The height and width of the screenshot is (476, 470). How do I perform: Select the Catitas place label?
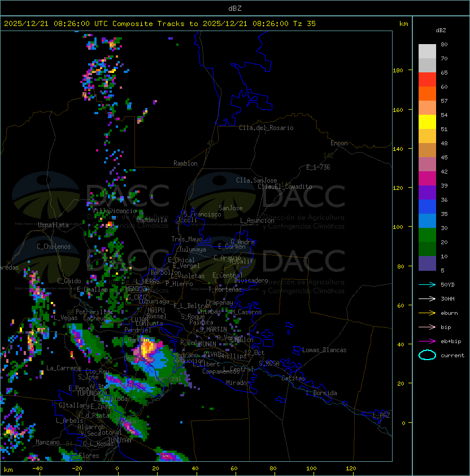[293, 378]
